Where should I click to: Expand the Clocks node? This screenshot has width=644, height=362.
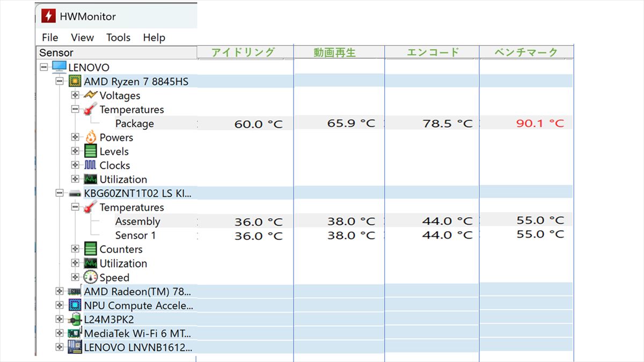pos(75,165)
